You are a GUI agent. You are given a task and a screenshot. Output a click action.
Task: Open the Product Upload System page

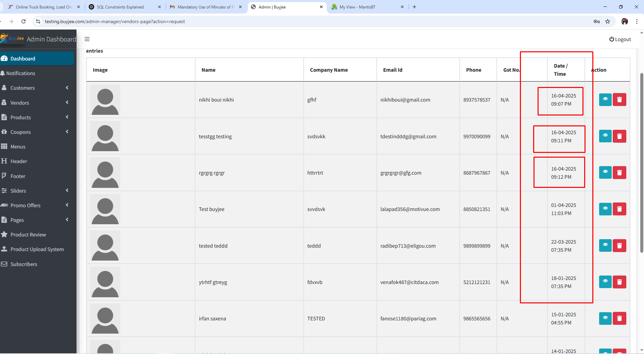[37, 249]
